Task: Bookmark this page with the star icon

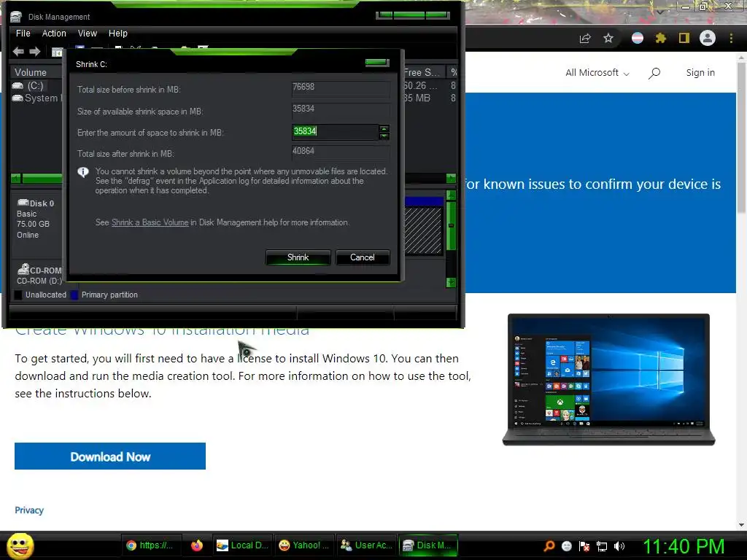Action: [608, 38]
